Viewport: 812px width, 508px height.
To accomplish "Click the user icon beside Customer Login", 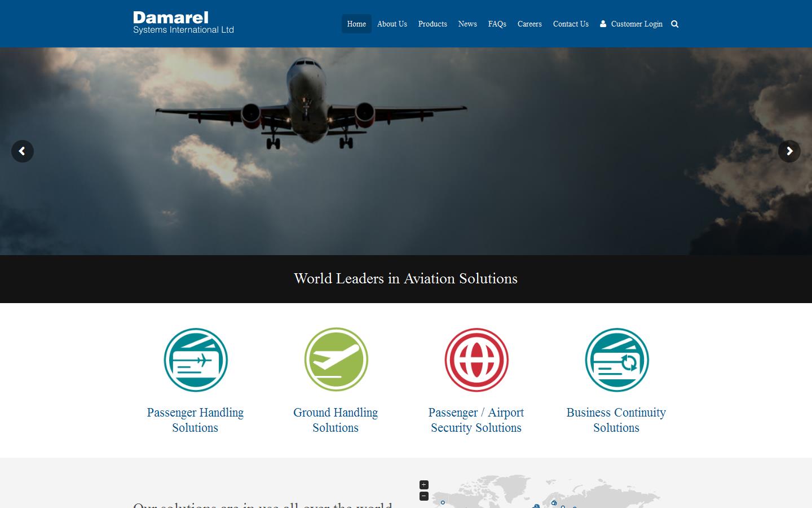I will pyautogui.click(x=603, y=24).
